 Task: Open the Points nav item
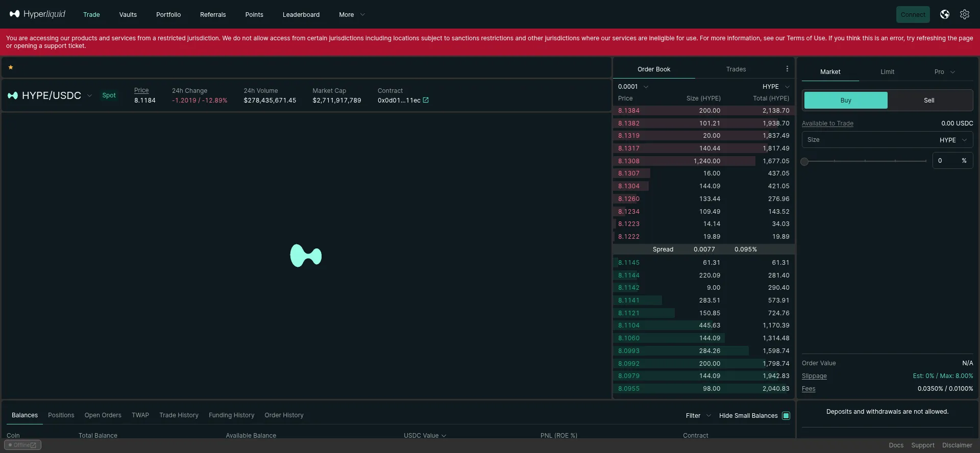click(x=254, y=15)
